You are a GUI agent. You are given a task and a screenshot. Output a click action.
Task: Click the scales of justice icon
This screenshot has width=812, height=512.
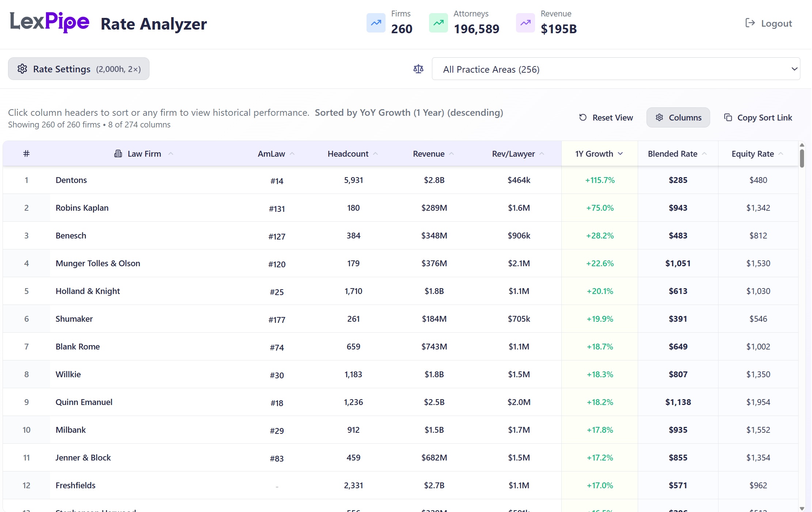click(x=418, y=69)
